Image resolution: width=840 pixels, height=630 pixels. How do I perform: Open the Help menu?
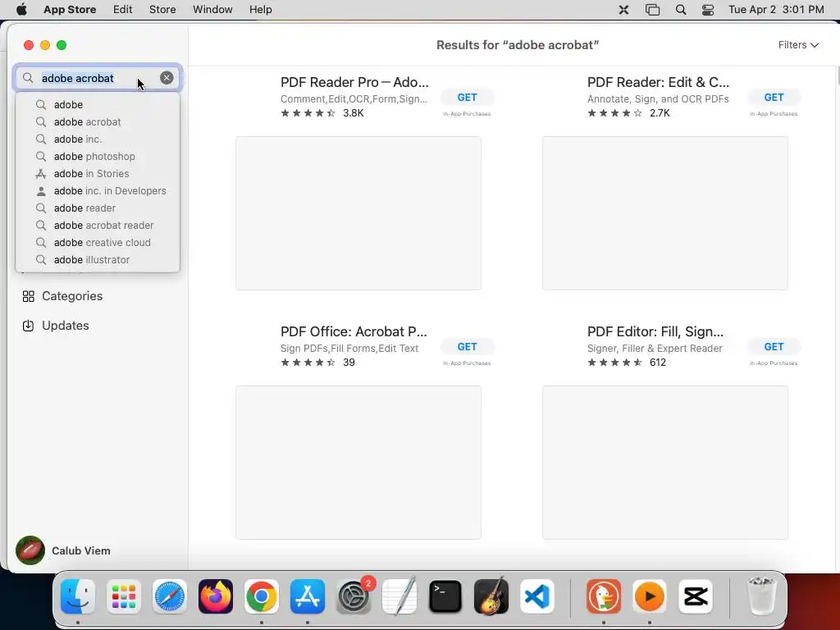point(260,10)
